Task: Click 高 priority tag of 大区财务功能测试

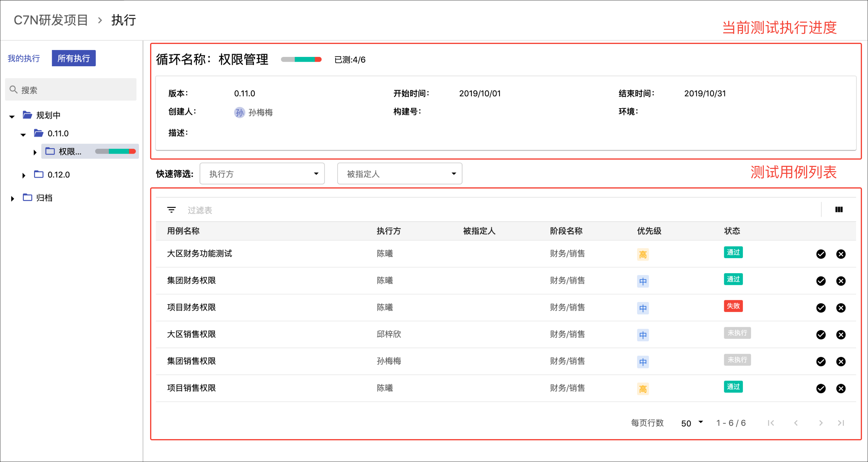Action: [643, 254]
